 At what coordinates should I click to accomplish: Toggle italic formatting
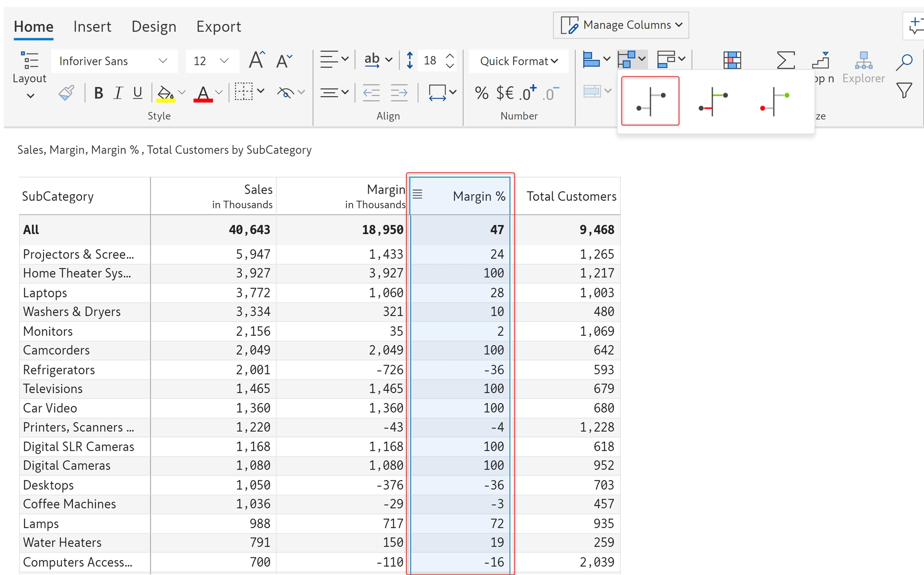[118, 93]
